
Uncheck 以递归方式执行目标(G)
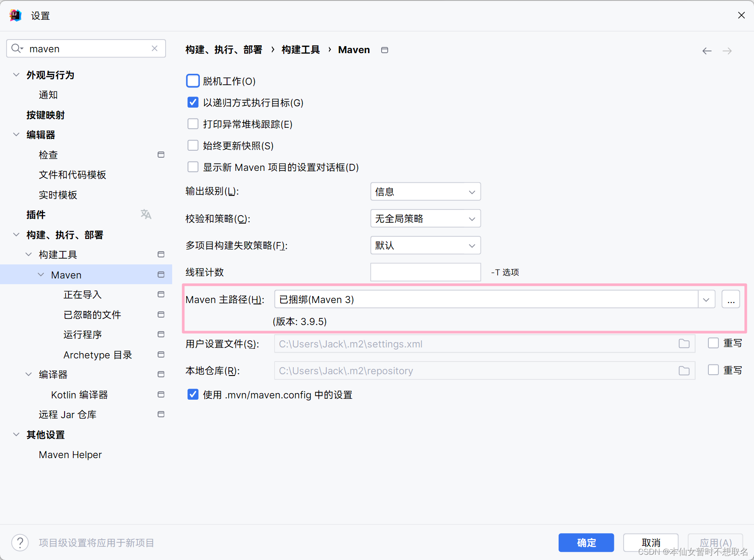(x=193, y=102)
